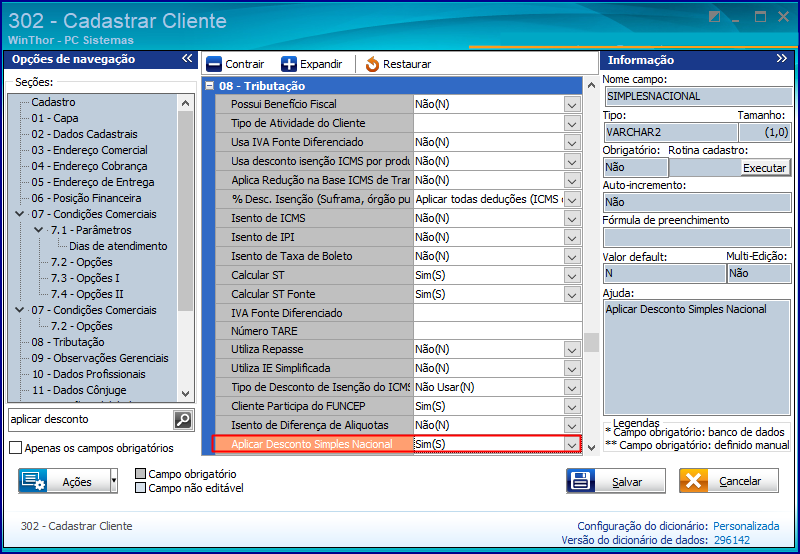This screenshot has height=554, width=800.
Task: Click the IVA Fonte Diferenciado value field
Action: (497, 313)
